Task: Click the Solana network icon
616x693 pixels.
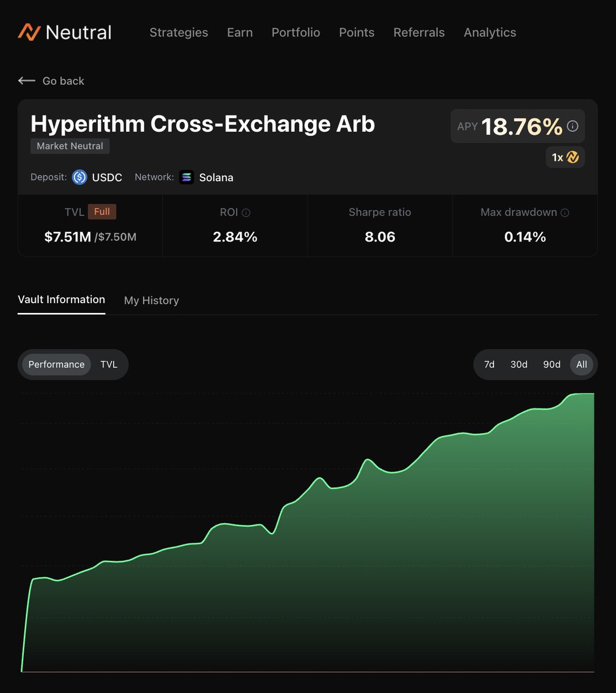Action: (187, 177)
